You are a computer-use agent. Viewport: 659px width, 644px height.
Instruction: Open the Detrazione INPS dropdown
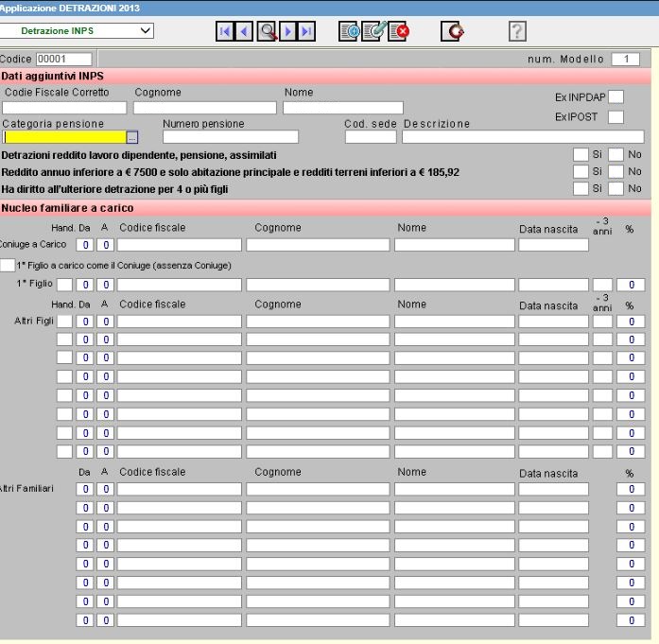point(145,31)
